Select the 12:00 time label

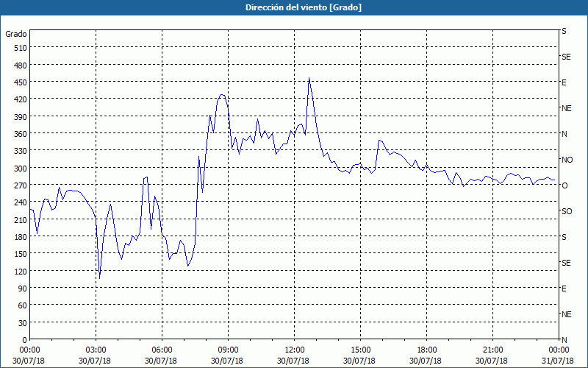(295, 350)
